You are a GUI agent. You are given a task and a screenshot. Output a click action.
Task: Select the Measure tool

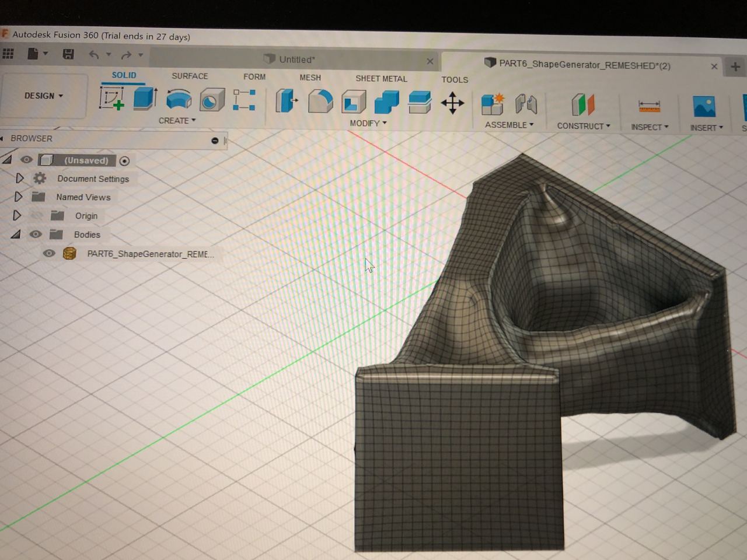(649, 107)
